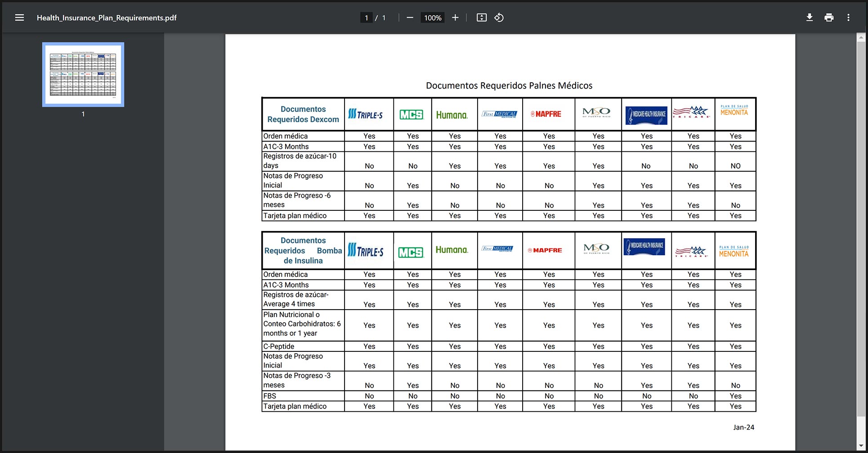This screenshot has width=868, height=453.
Task: Click the Menonita logo in Bomba de Insulina table
Action: pyautogui.click(x=734, y=251)
